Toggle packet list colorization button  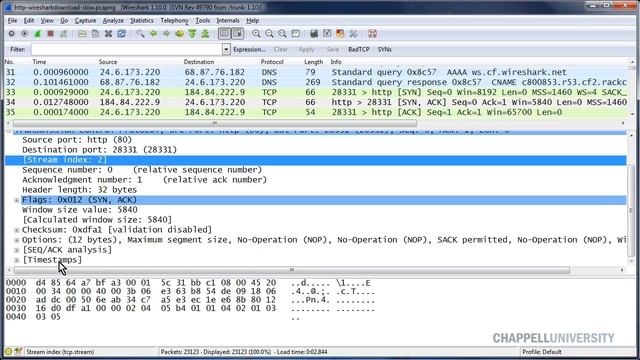click(224, 33)
